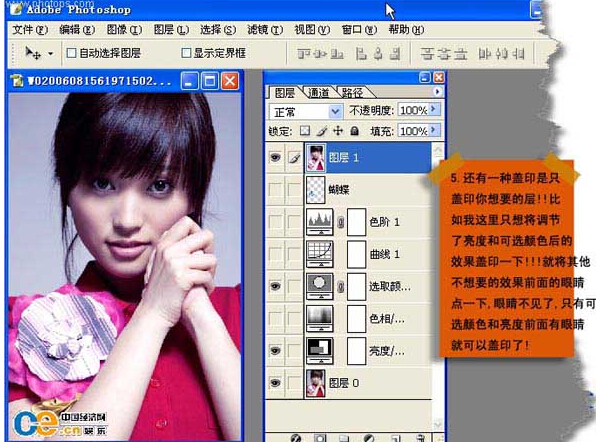Image resolution: width=596 pixels, height=442 pixels.
Task: Click the 蝴蝶 layer thumbnail
Action: [x=316, y=190]
